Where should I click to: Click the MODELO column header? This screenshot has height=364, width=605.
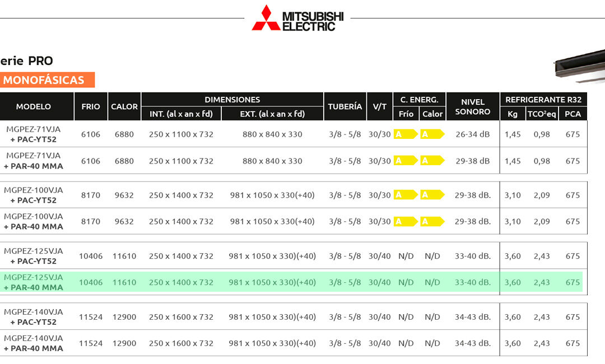click(x=34, y=106)
